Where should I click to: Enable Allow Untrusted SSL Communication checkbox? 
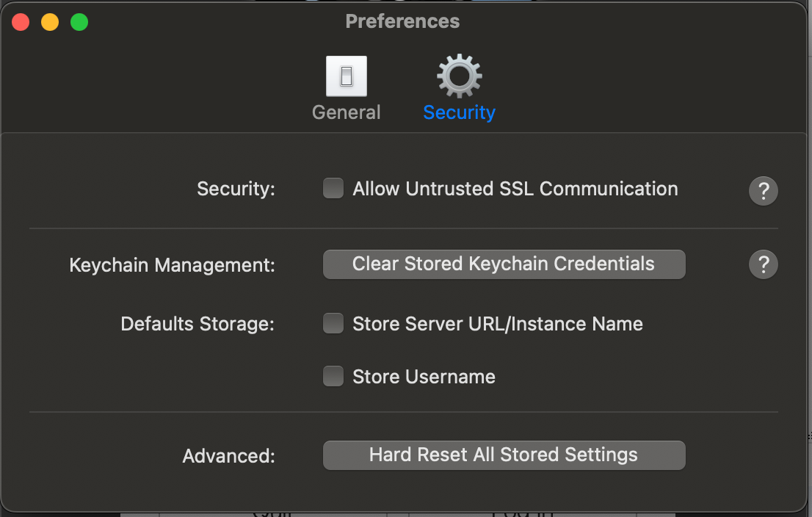pos(333,188)
